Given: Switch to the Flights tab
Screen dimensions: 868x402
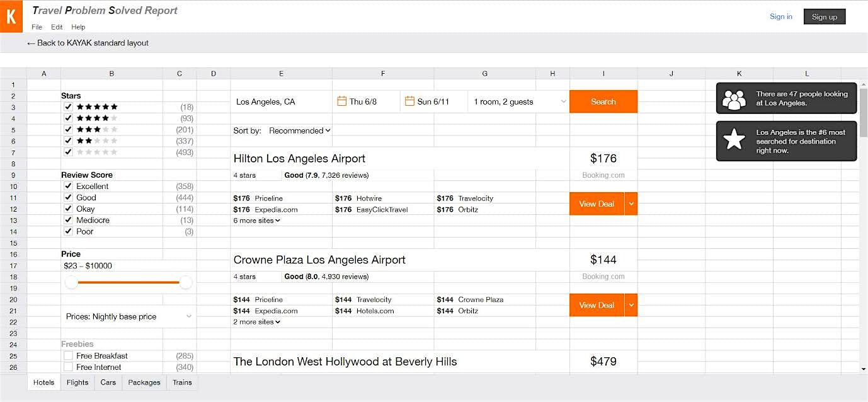Looking at the screenshot, I should (77, 382).
